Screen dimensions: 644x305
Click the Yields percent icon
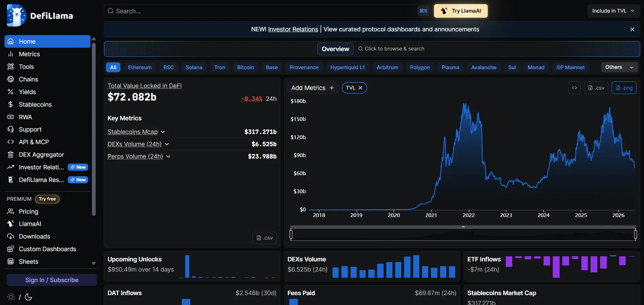11,92
